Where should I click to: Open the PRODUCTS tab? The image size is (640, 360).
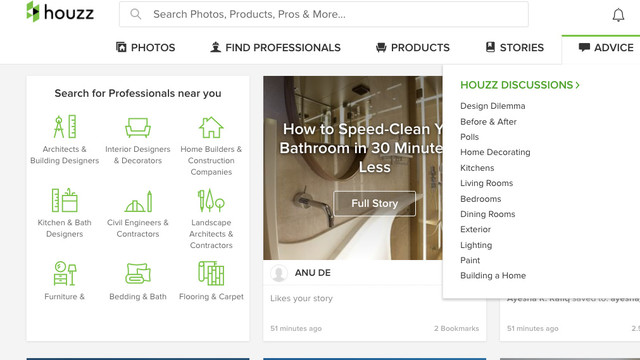413,48
